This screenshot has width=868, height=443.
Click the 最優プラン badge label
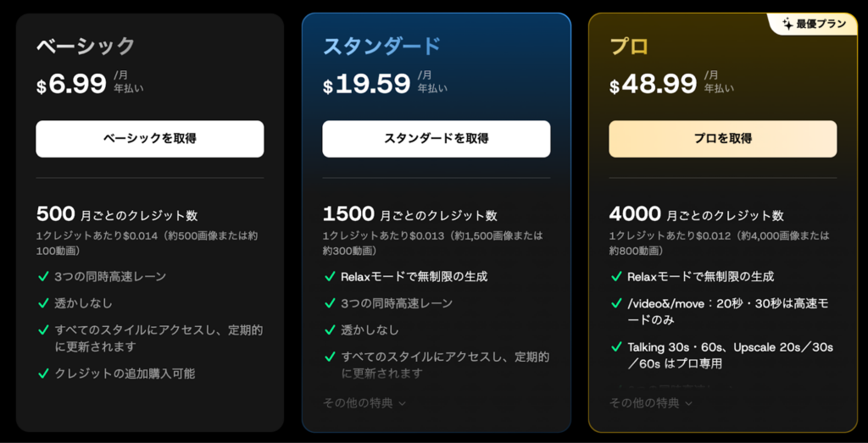(x=821, y=25)
